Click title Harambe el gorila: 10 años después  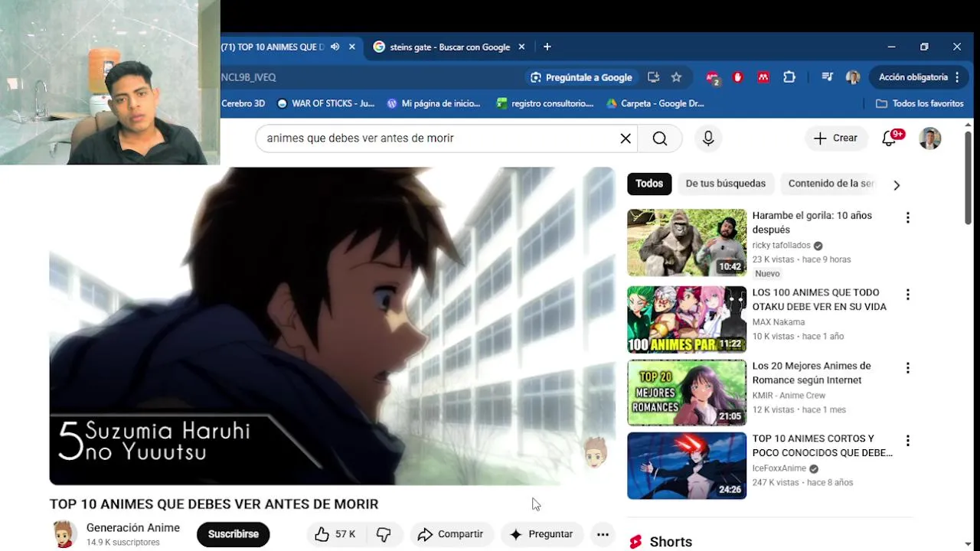[812, 223]
